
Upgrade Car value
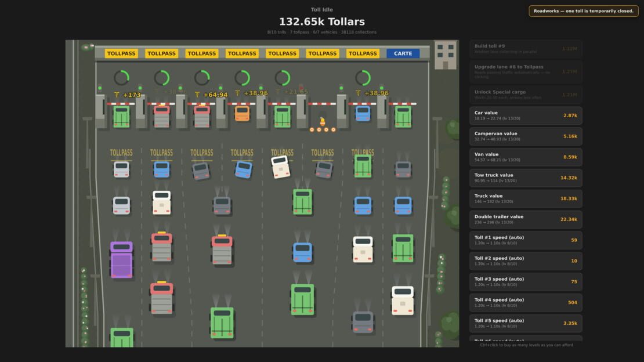(x=526, y=115)
